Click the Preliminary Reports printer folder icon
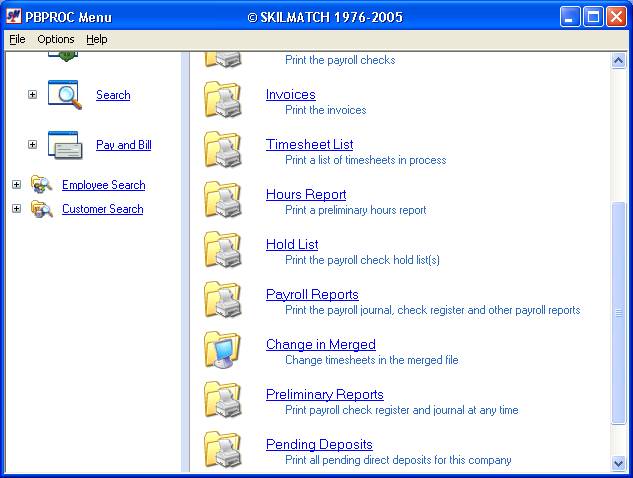Image resolution: width=633 pixels, height=478 pixels. 223,400
